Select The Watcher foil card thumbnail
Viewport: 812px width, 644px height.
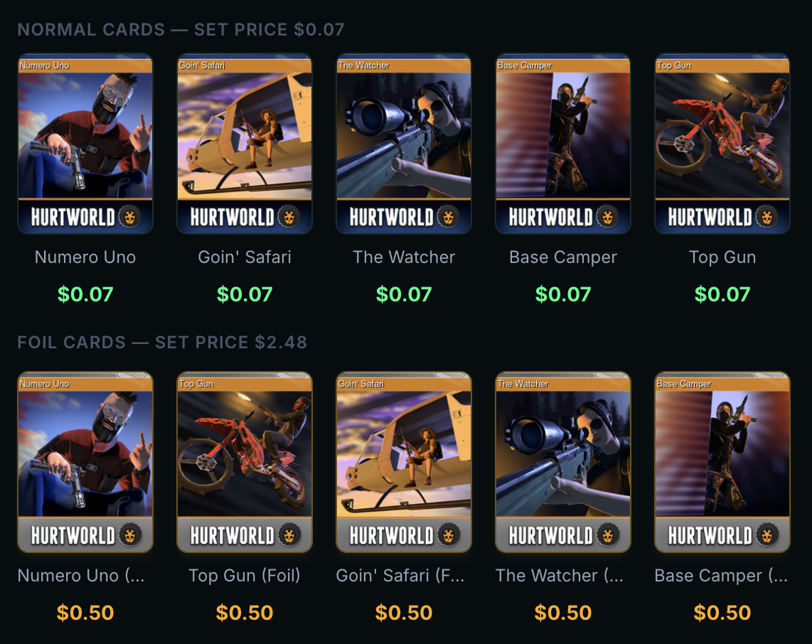click(x=563, y=462)
